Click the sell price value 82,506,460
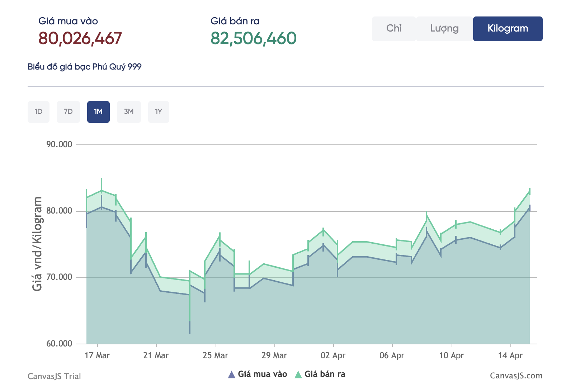 click(x=253, y=38)
